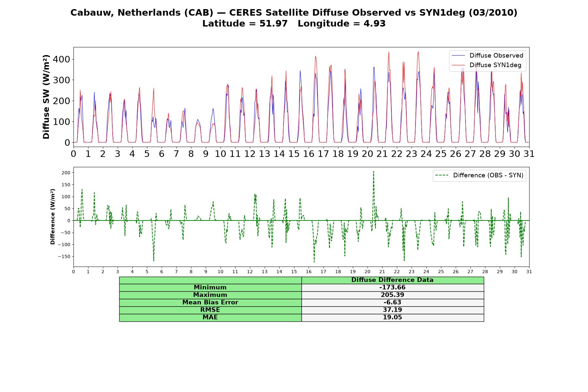Click the green dashed legend swatch
This screenshot has width=588, height=392.
click(x=442, y=176)
